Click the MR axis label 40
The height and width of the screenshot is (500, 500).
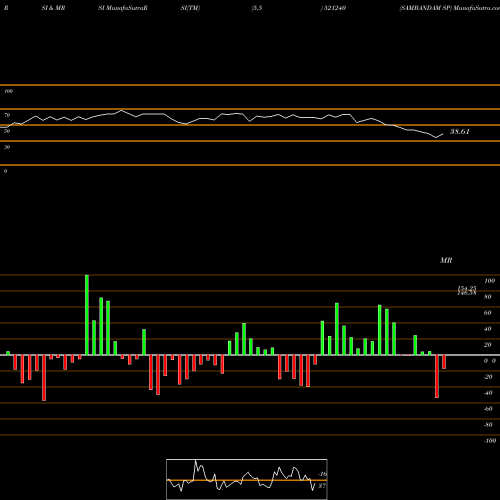pos(488,329)
